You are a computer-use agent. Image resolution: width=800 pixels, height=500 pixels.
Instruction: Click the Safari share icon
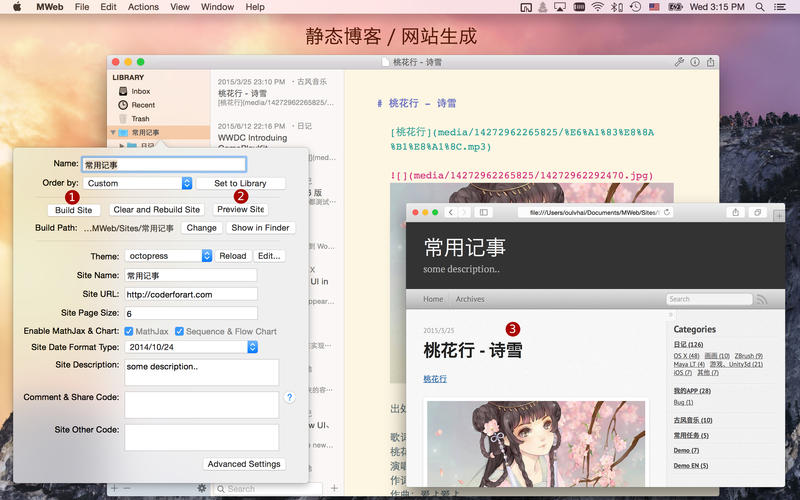point(735,212)
